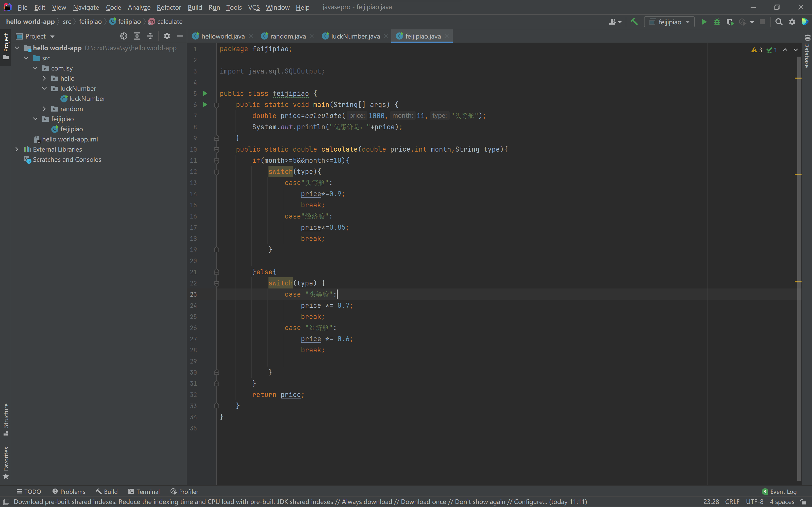Click Select Opened File target icon
The width and height of the screenshot is (812, 507).
124,36
